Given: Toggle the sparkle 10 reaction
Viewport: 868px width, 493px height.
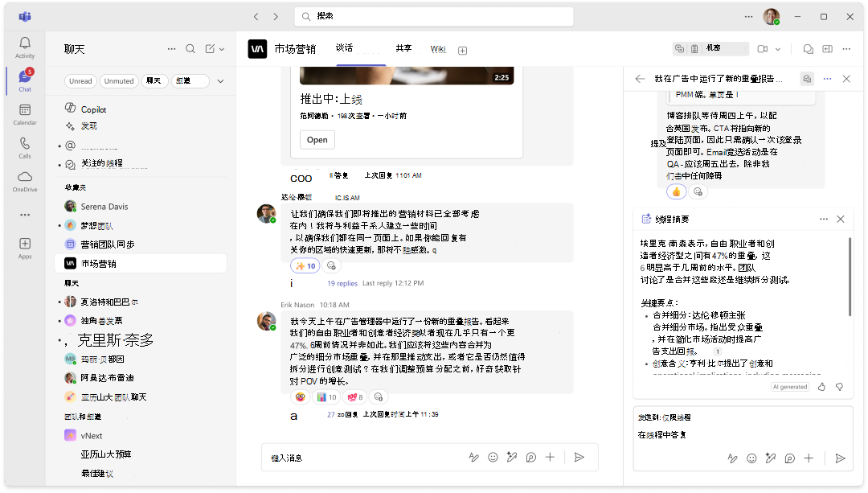Looking at the screenshot, I should [x=305, y=266].
